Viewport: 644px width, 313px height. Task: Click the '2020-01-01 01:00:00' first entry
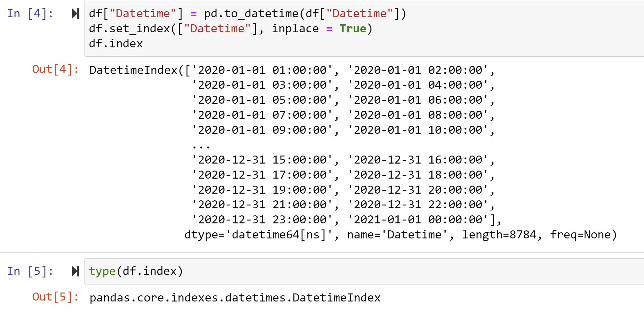pos(262,70)
